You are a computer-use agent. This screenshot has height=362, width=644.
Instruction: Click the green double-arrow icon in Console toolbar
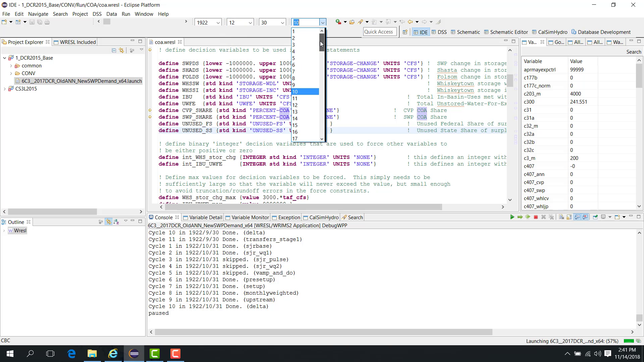point(528,217)
